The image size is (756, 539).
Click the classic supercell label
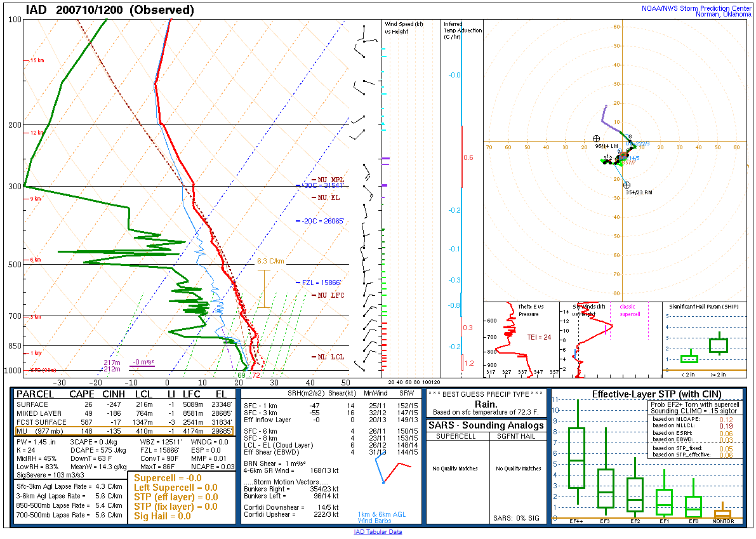coord(630,310)
